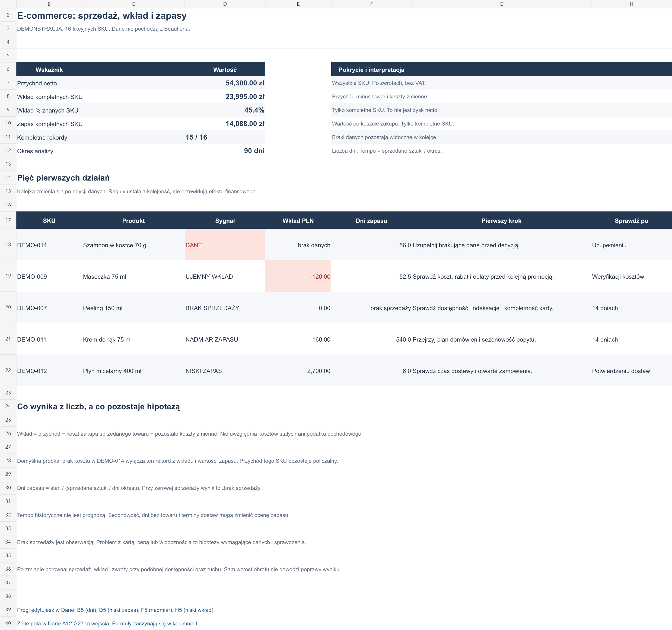Viewport: 672px width, 630px height.
Task: Click the 'Żółte pola w Dane A12:G27' note
Action: click(108, 623)
